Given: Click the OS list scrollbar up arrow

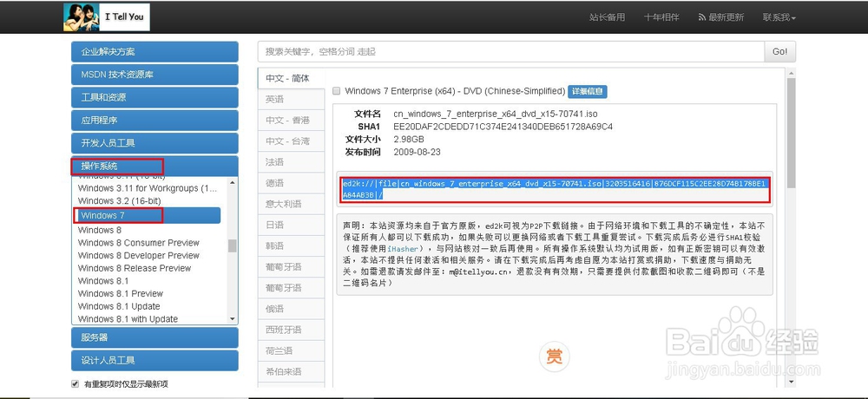Looking at the screenshot, I should coord(233,182).
